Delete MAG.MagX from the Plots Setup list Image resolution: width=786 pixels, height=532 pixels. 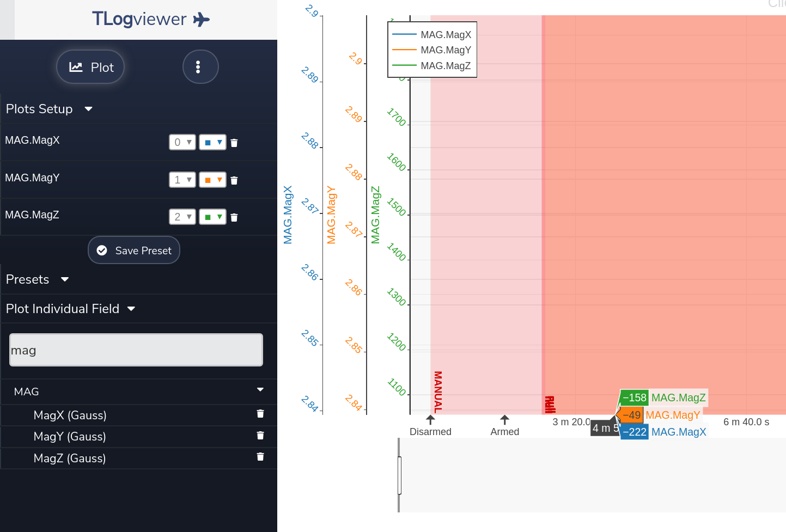point(234,142)
